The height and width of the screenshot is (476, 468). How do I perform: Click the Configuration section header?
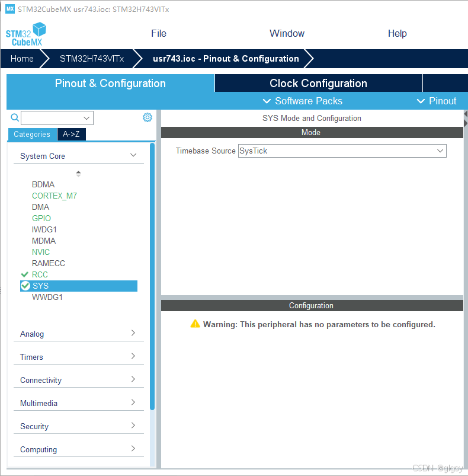click(x=312, y=305)
